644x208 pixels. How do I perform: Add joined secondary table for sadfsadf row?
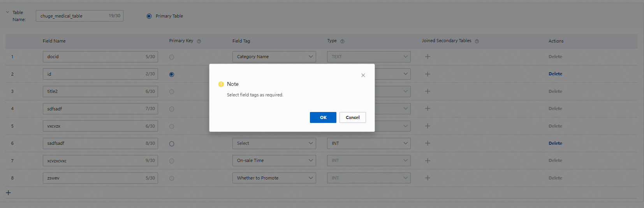point(428,143)
